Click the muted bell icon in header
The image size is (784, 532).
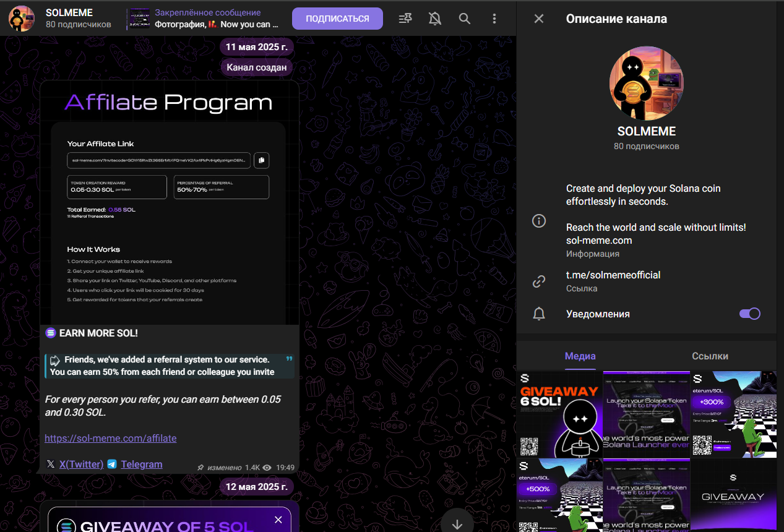coord(435,19)
